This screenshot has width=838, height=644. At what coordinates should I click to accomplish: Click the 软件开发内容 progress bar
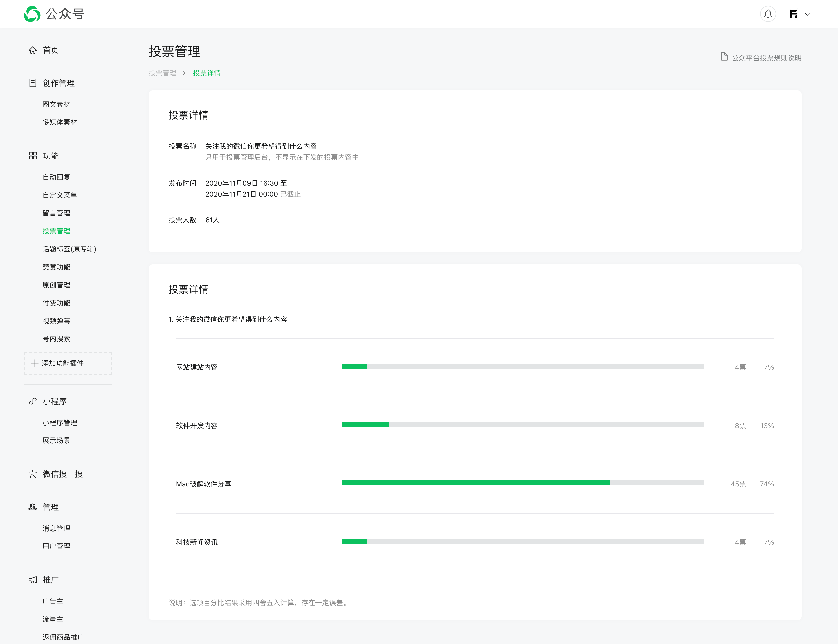pos(523,424)
